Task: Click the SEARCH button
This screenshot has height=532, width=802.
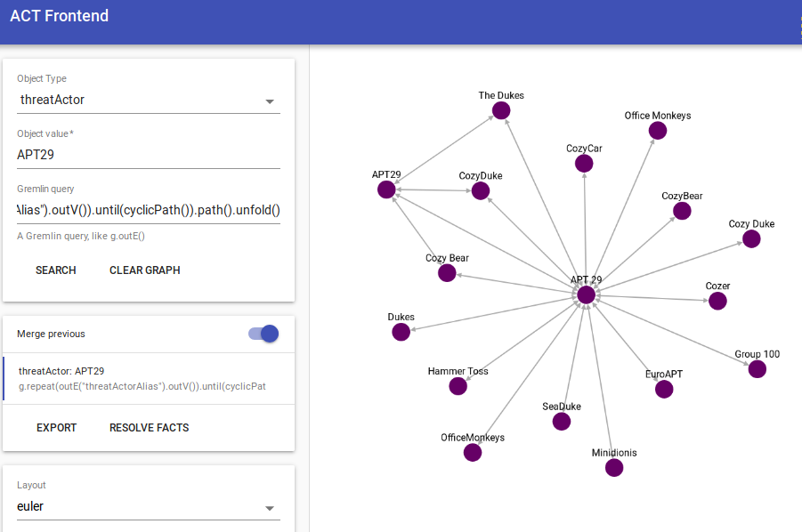Action: click(x=56, y=270)
